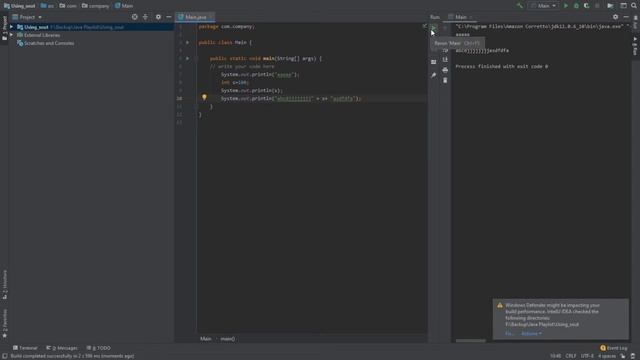This screenshot has height=360, width=640.
Task: Click the run gutter arrow beside main method
Action: pos(187,58)
